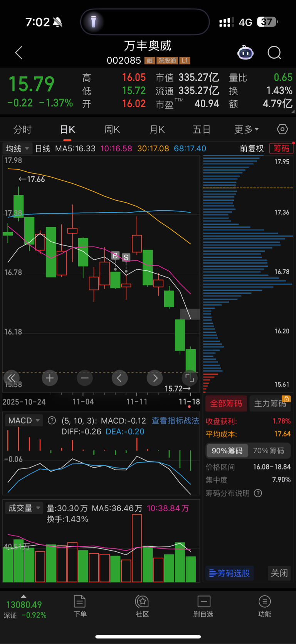
Task: Open 社区 community icon
Action: click(x=142, y=606)
